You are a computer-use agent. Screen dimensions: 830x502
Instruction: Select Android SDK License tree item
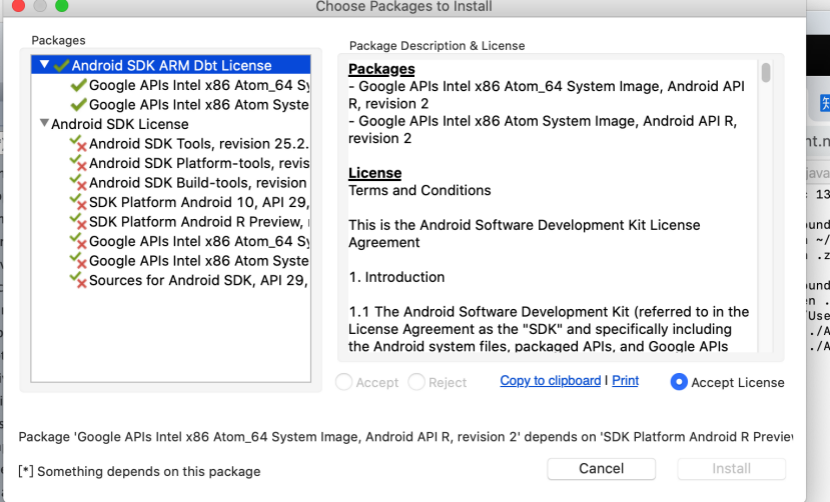pyautogui.click(x=120, y=124)
